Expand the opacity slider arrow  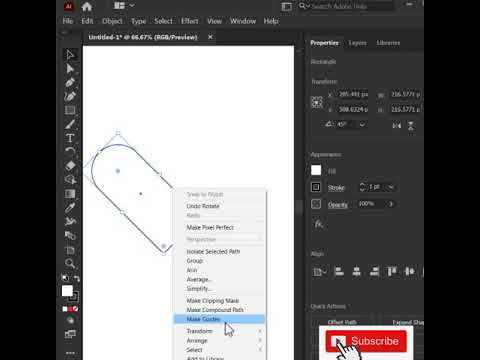coord(391,204)
